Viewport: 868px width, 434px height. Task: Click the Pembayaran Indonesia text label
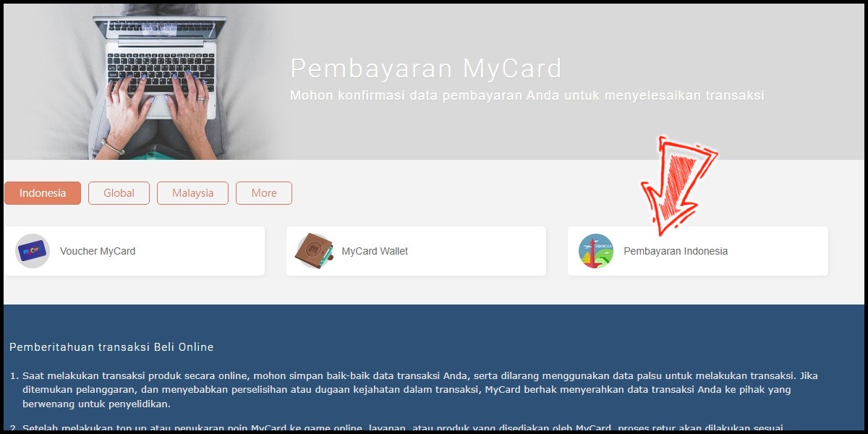click(x=676, y=251)
